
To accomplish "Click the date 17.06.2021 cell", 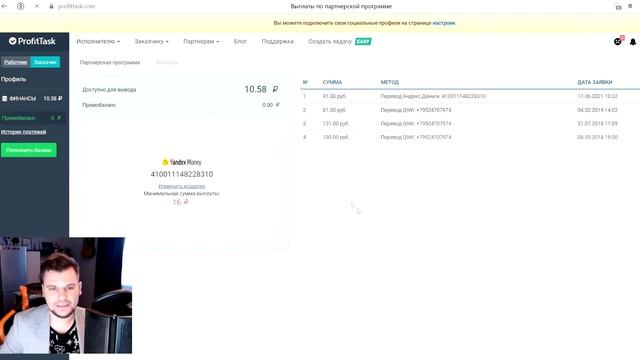I will [598, 96].
